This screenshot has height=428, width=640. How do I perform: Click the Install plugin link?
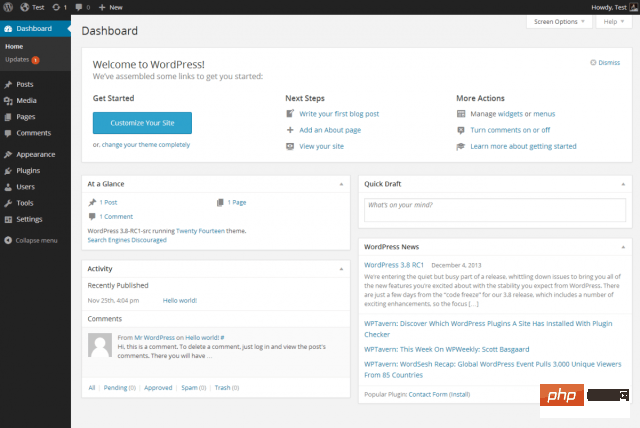pyautogui.click(x=460, y=395)
